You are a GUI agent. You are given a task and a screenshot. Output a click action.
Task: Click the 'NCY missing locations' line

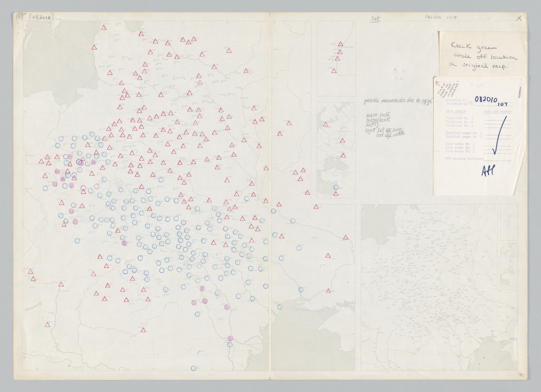click(464, 159)
